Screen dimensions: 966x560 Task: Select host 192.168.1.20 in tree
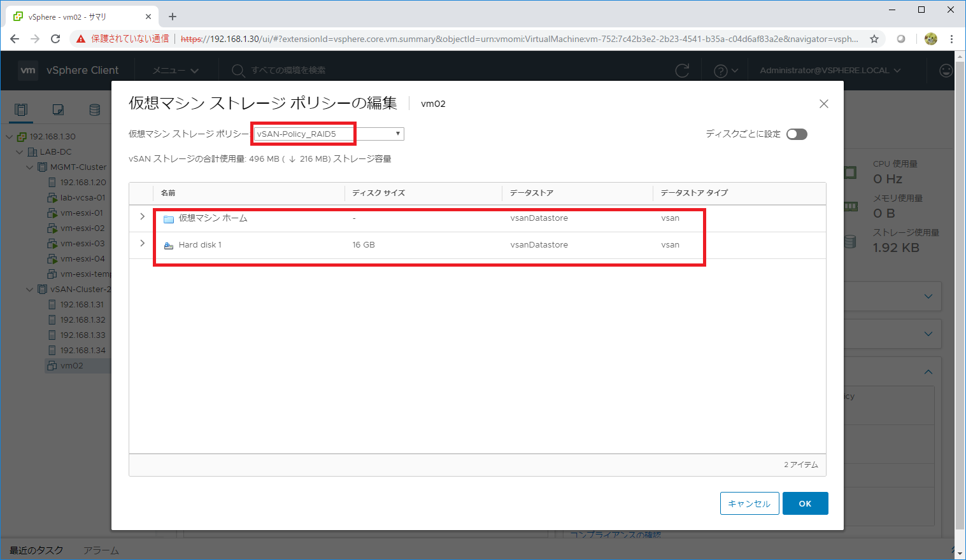[x=83, y=183]
